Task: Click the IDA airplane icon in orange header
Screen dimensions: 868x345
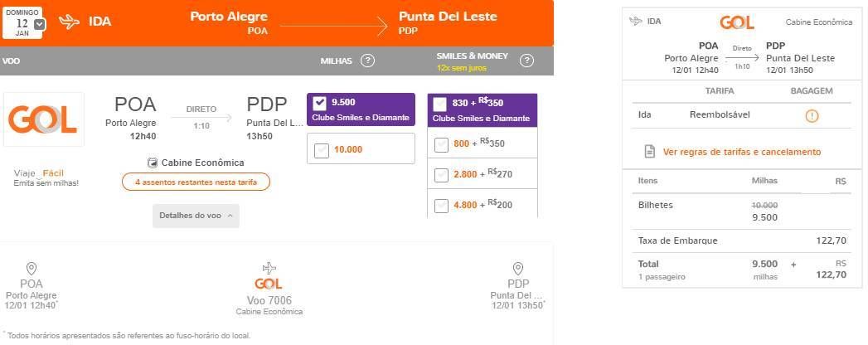Action: pos(69,22)
